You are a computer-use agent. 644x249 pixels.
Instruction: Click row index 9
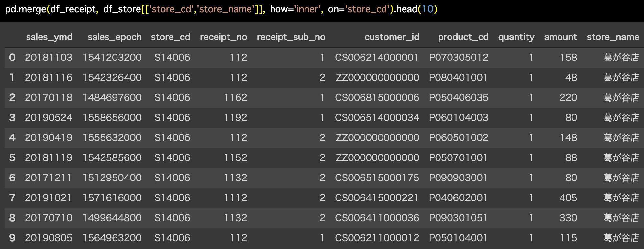(12, 238)
